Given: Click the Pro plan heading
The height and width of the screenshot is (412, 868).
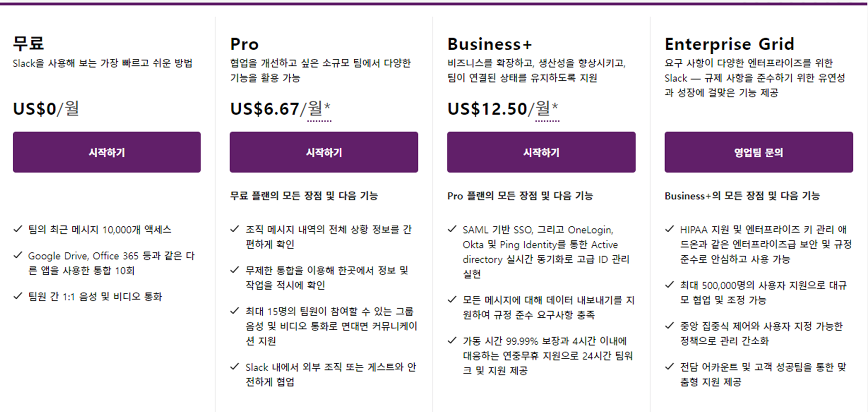Looking at the screenshot, I should point(244,44).
